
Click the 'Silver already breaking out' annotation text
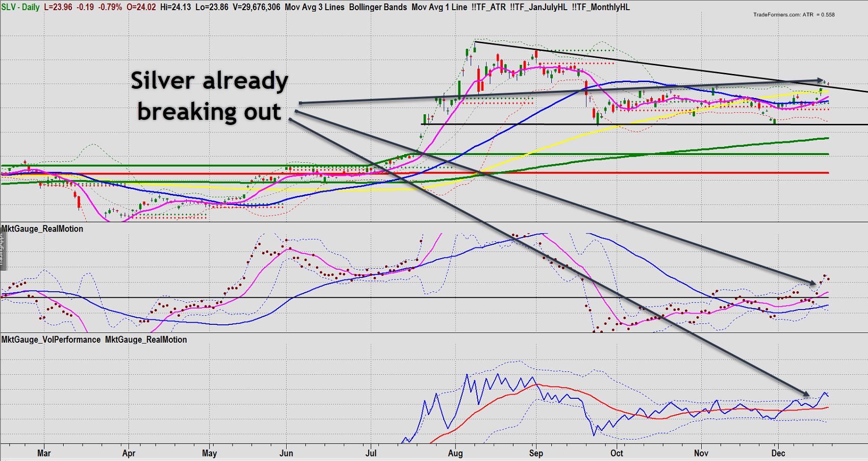[210, 96]
